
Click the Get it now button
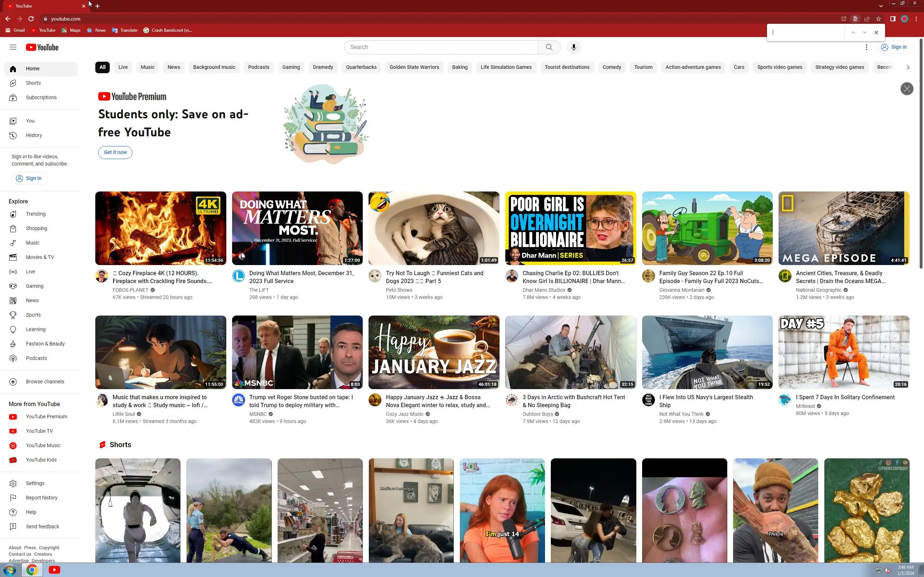[115, 152]
